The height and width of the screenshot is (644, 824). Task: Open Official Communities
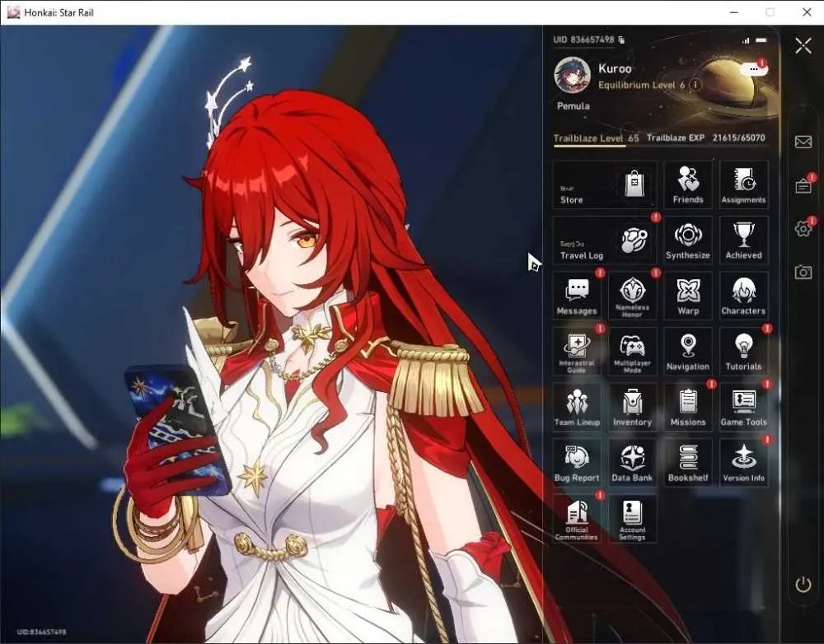pyautogui.click(x=577, y=519)
